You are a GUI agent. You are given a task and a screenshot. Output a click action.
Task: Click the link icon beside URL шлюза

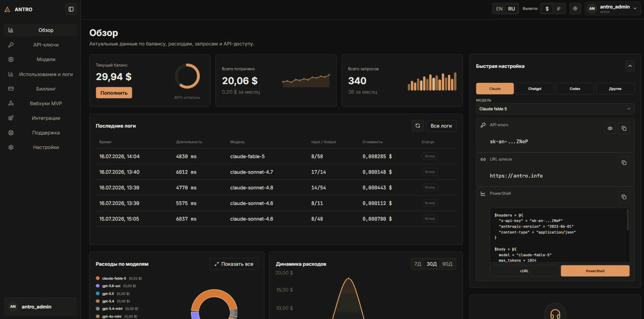483,159
